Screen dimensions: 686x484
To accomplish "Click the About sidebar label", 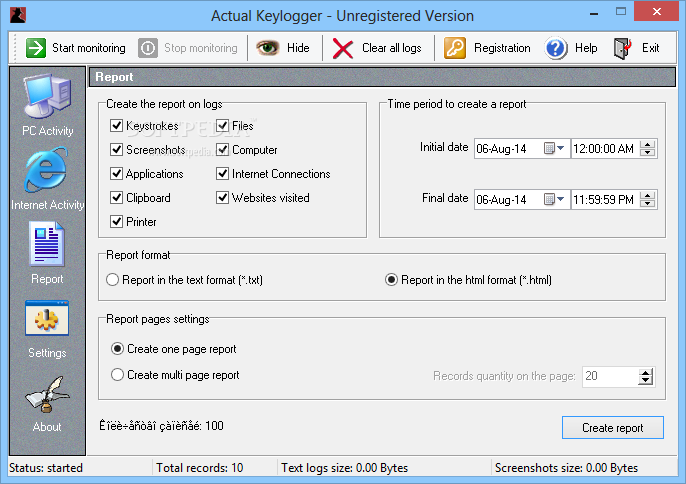I will click(x=47, y=427).
